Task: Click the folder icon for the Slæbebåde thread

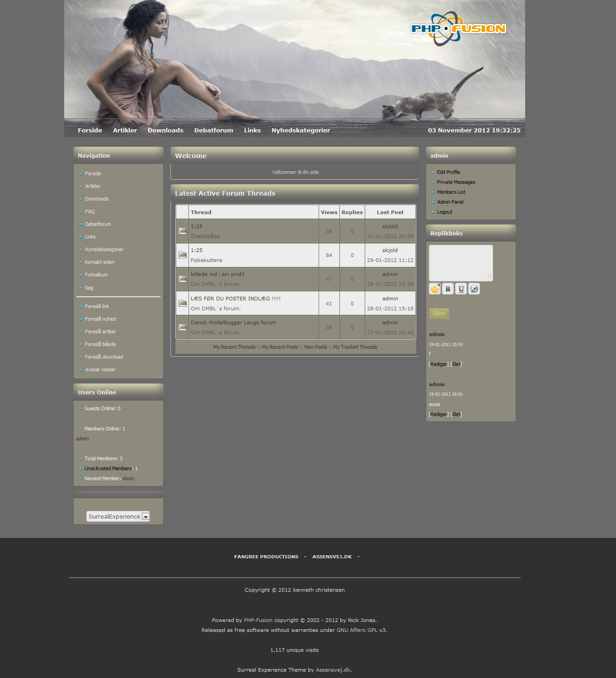Action: point(183,231)
